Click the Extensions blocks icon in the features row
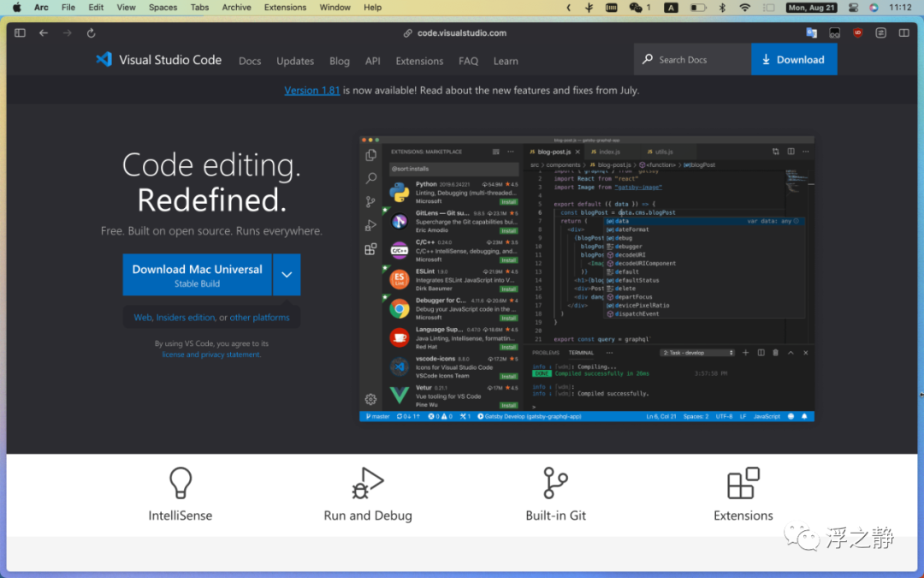 [x=743, y=483]
